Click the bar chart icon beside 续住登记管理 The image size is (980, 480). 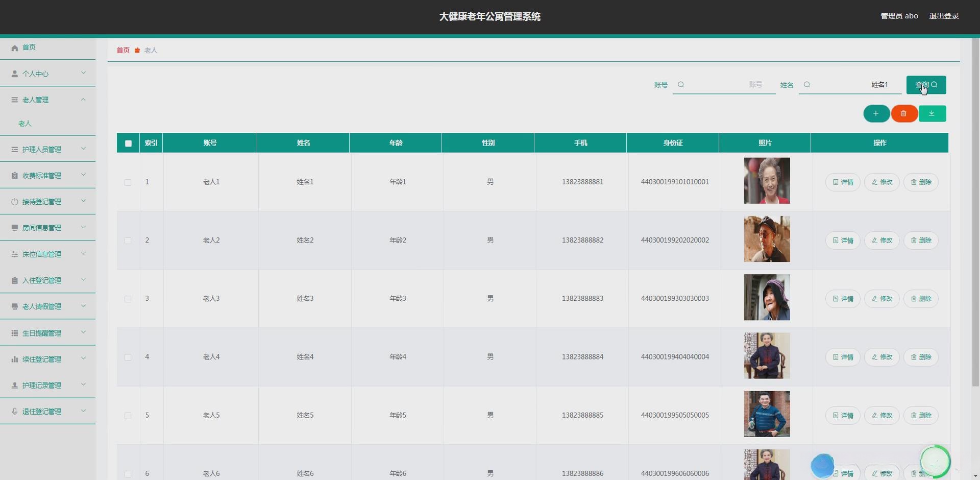click(x=15, y=359)
